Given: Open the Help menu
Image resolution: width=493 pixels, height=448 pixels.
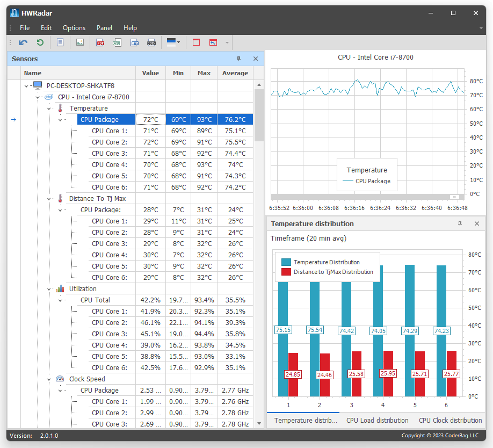Looking at the screenshot, I should point(130,28).
